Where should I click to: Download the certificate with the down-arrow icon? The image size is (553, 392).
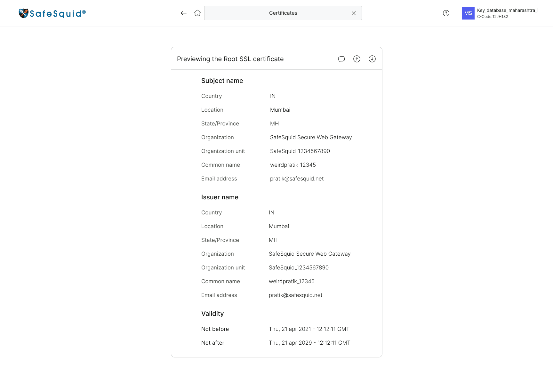[372, 59]
